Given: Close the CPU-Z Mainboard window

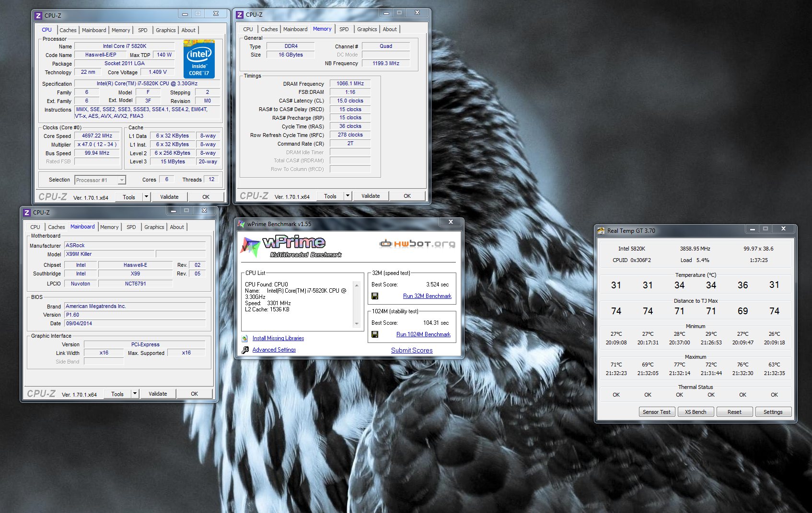Looking at the screenshot, I should click(x=204, y=211).
